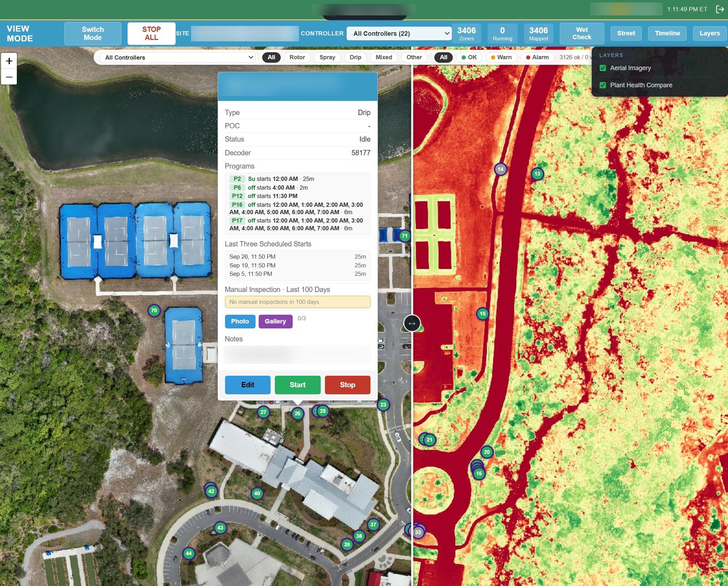Open the map All Controllers filter dropdown
Screen dimensions: 728x586
tap(177, 57)
